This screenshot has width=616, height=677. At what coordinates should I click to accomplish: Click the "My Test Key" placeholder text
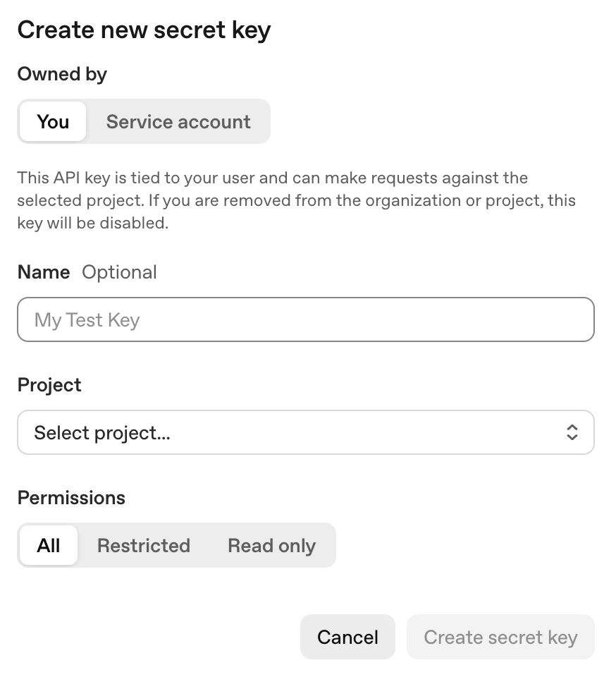click(87, 319)
